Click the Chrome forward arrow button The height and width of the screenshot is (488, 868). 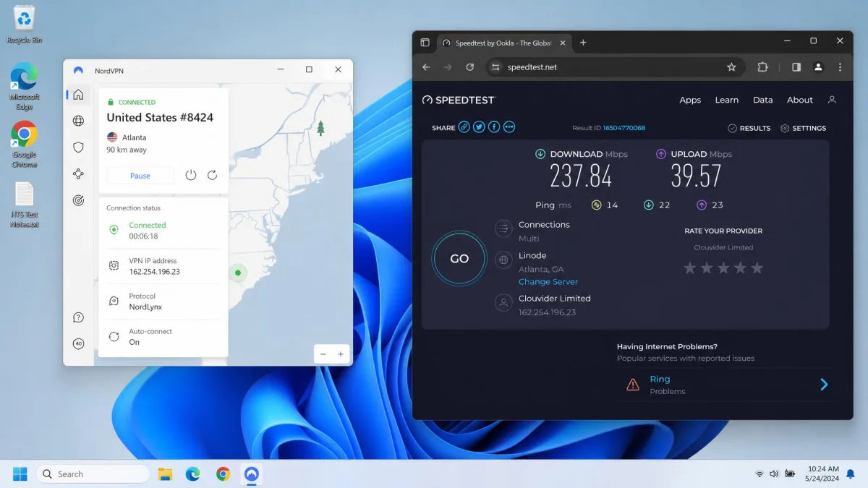tap(448, 67)
